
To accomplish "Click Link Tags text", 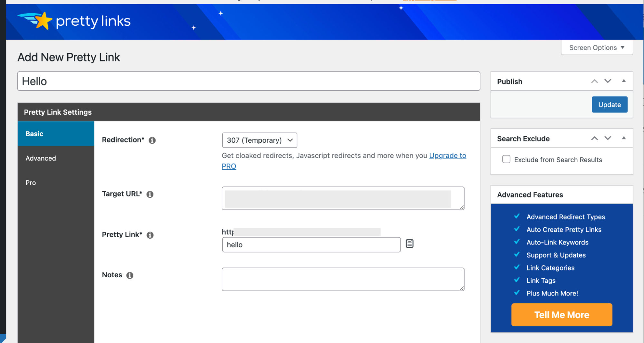I will coord(541,281).
